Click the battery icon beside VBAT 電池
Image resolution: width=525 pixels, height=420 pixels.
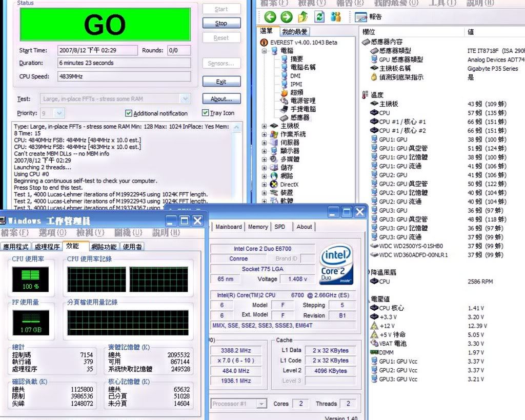pyautogui.click(x=374, y=343)
